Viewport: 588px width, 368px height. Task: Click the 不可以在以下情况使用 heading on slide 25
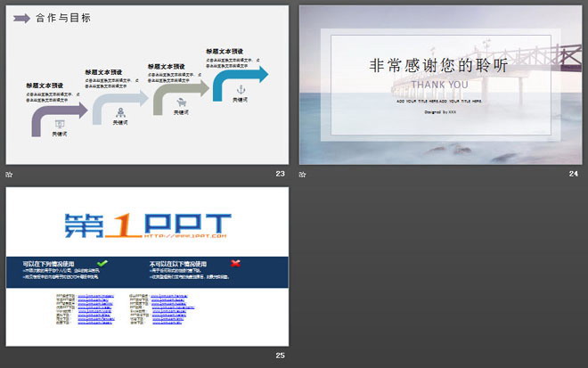[178, 264]
